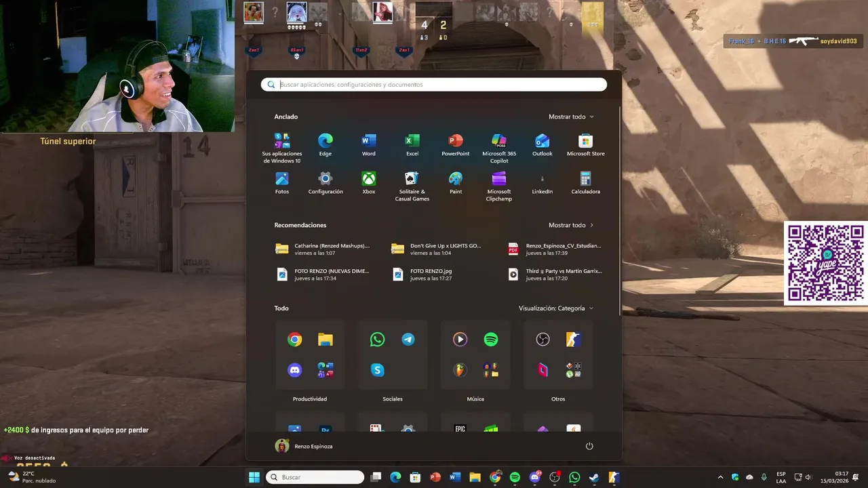Launch the Xbox app
The image size is (868, 488).
click(369, 183)
